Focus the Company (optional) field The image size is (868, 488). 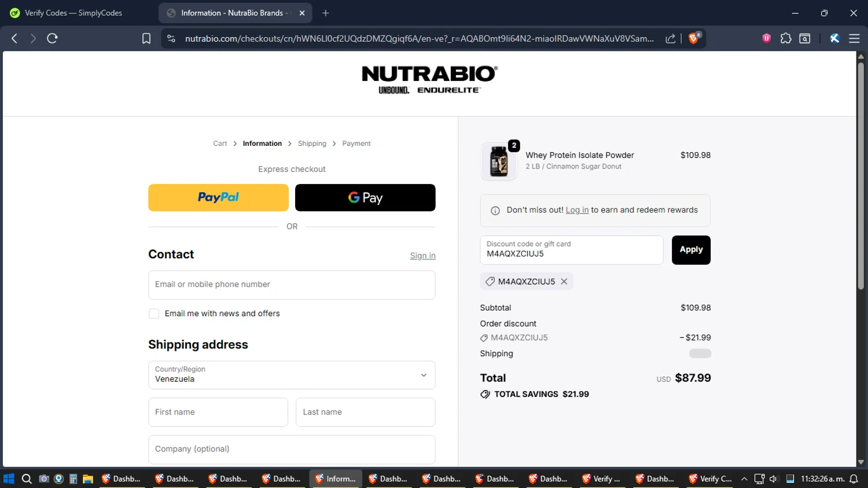[292, 449]
